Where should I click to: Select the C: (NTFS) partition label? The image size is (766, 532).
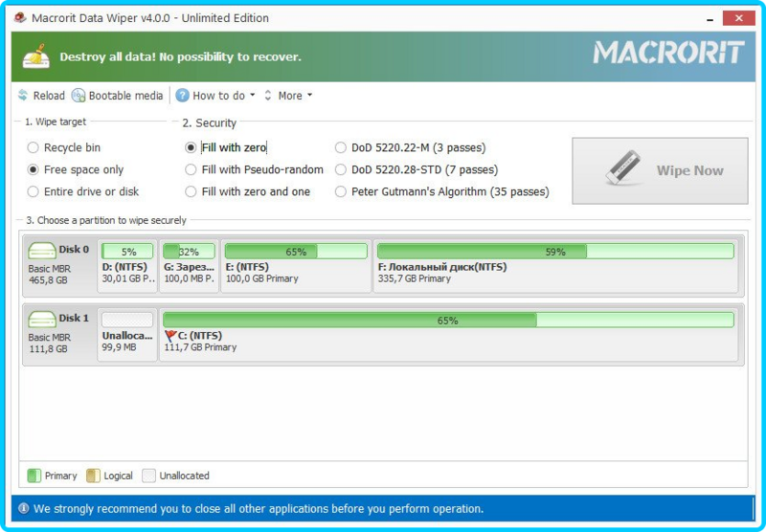[200, 336]
